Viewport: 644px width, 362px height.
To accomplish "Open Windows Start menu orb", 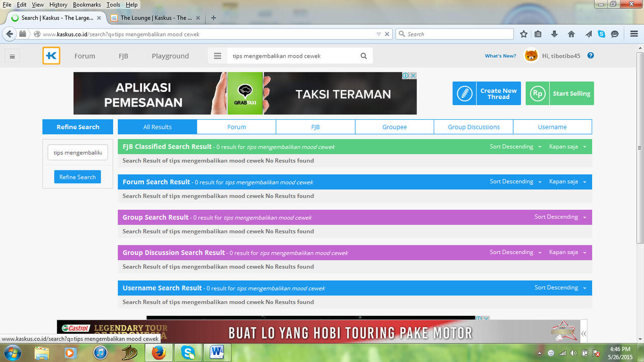I will click(x=12, y=352).
